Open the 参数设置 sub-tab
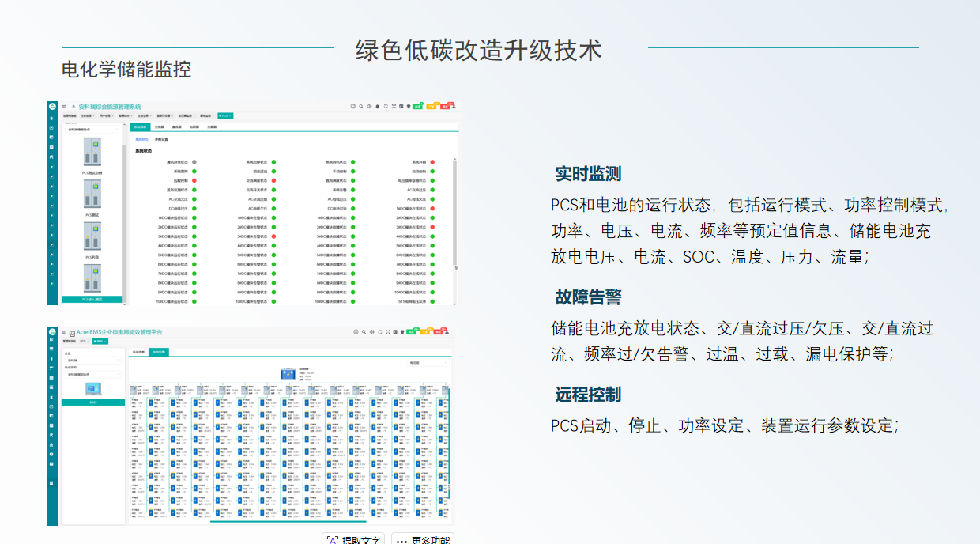The width and height of the screenshot is (980, 544). pyautogui.click(x=161, y=139)
